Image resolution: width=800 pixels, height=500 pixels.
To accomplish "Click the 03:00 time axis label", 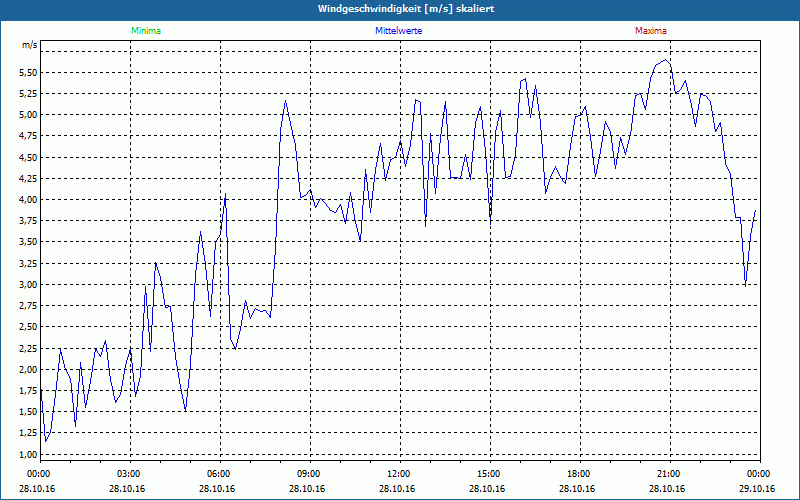I will click(130, 474).
